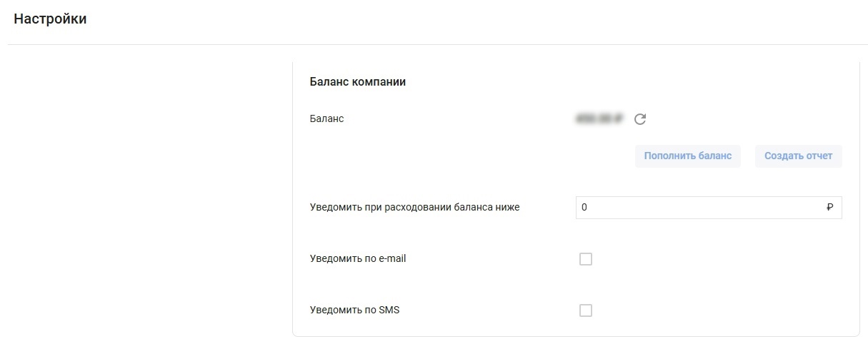Click the blurred balance amount value
Viewport: 868px width, 344px height.
pos(599,119)
